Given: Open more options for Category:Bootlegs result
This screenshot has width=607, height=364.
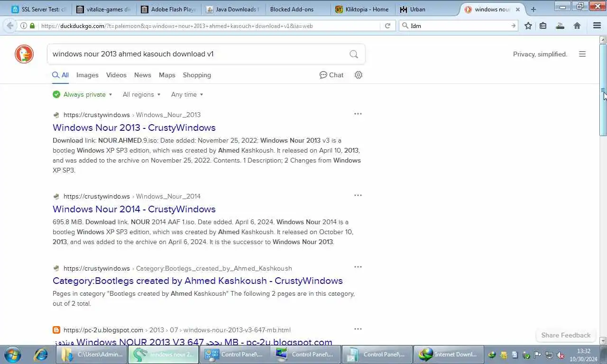Looking at the screenshot, I should pos(358,267).
